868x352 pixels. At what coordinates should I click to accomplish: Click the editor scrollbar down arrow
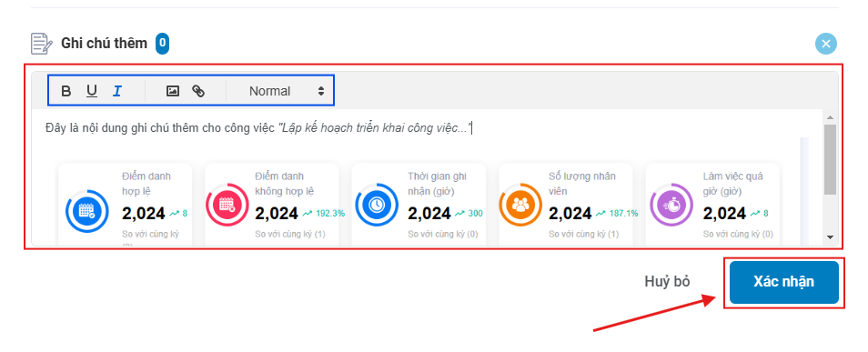click(829, 237)
